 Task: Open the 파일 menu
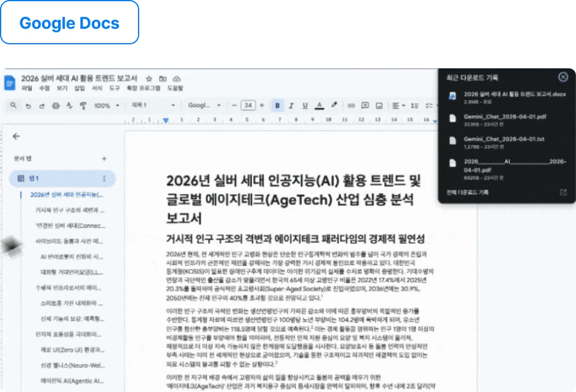coord(27,88)
